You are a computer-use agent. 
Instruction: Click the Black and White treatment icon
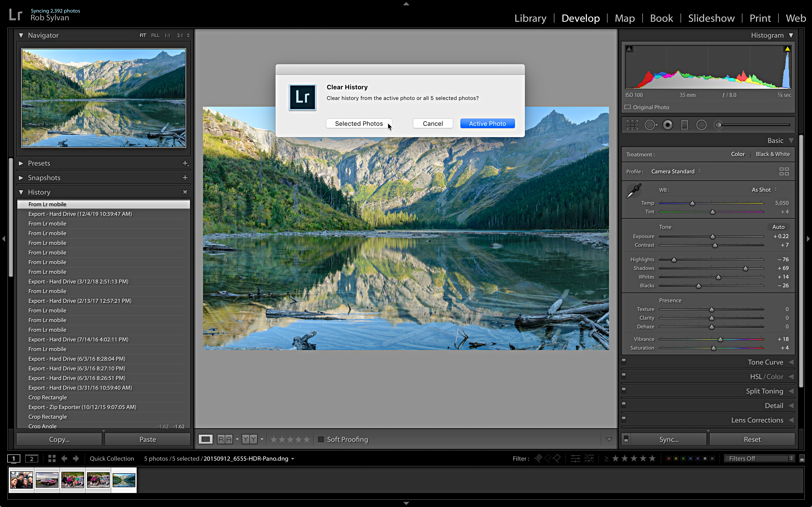tap(772, 154)
